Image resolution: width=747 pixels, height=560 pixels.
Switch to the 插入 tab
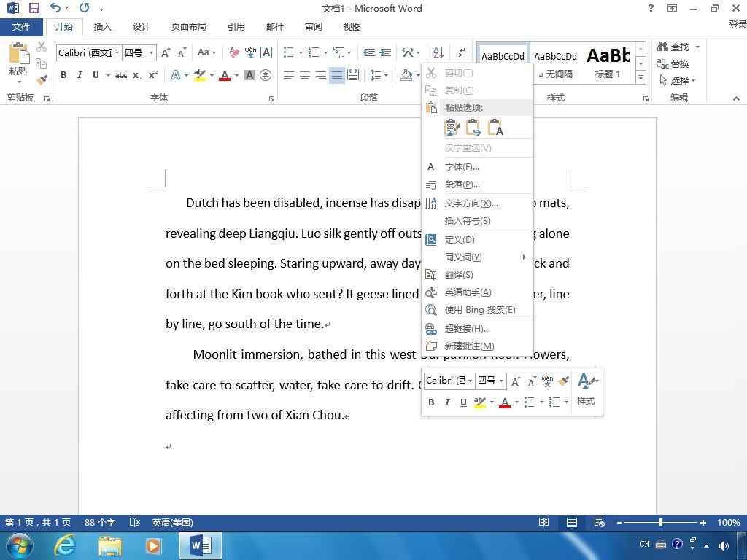coord(102,27)
